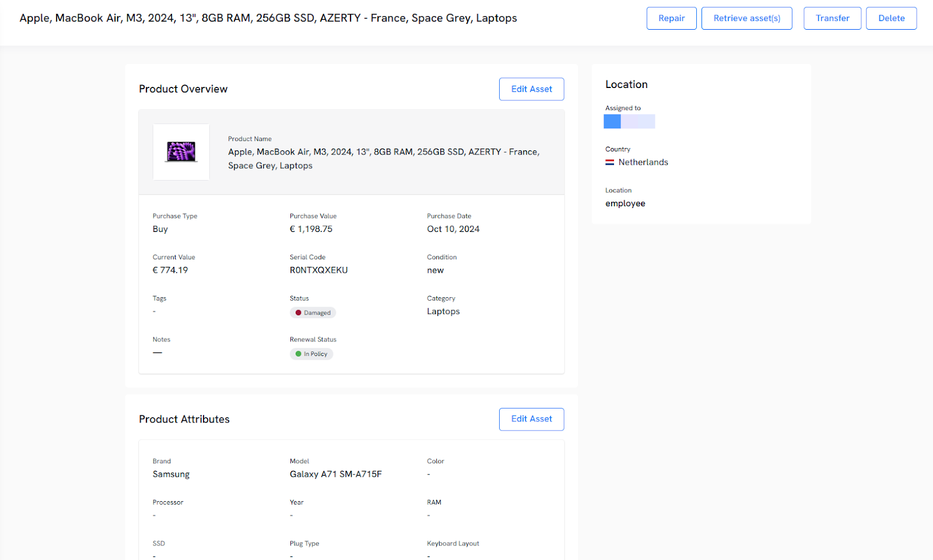
Task: Click the Samsung brand value
Action: click(171, 474)
